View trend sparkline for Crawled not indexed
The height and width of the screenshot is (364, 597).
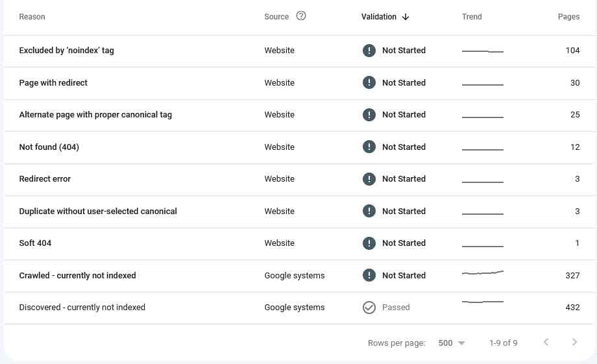482,273
